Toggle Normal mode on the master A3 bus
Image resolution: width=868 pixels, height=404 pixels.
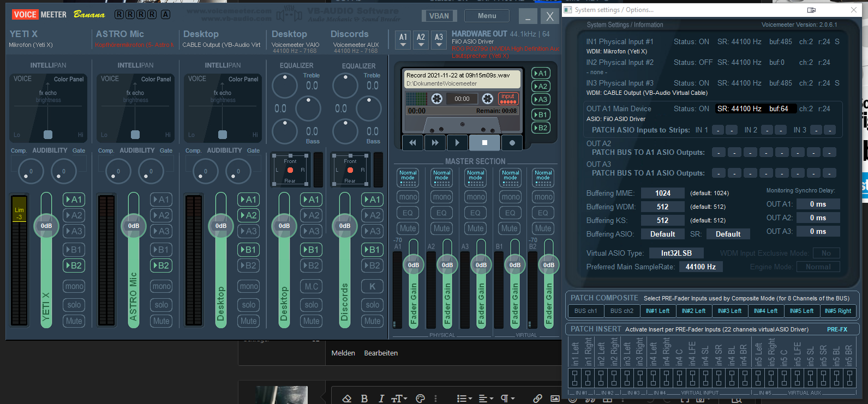pyautogui.click(x=476, y=177)
